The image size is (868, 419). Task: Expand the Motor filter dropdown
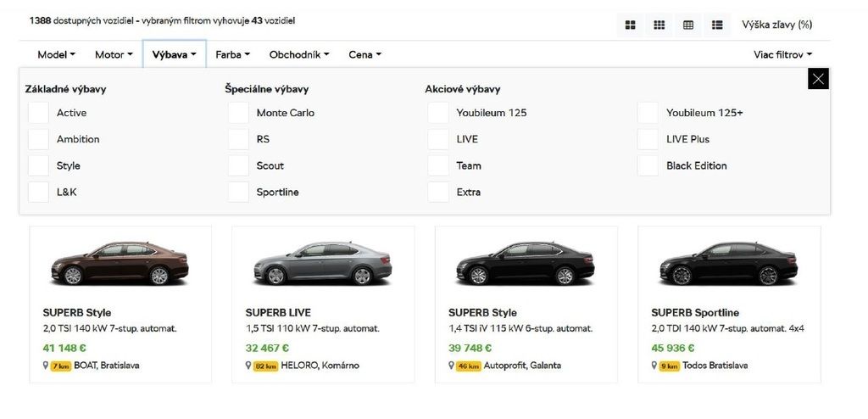[x=114, y=54]
